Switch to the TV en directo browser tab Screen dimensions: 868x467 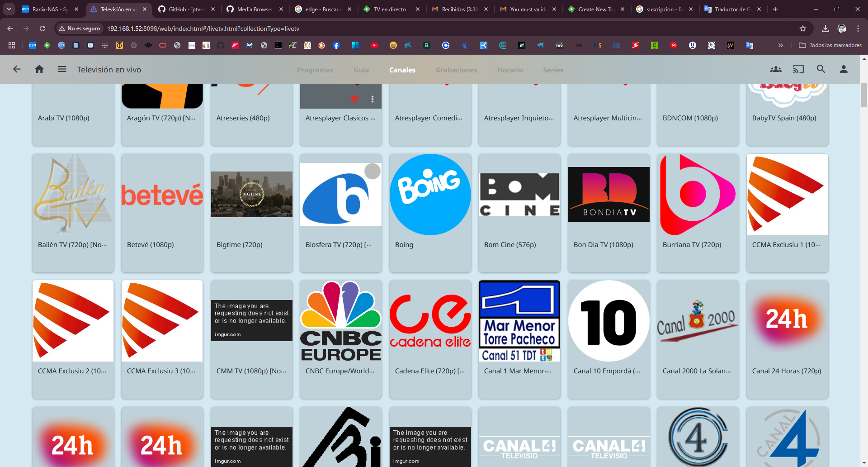point(391,9)
